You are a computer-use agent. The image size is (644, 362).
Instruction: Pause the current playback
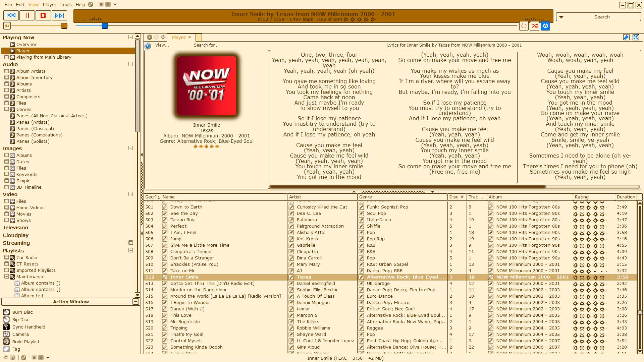click(27, 15)
